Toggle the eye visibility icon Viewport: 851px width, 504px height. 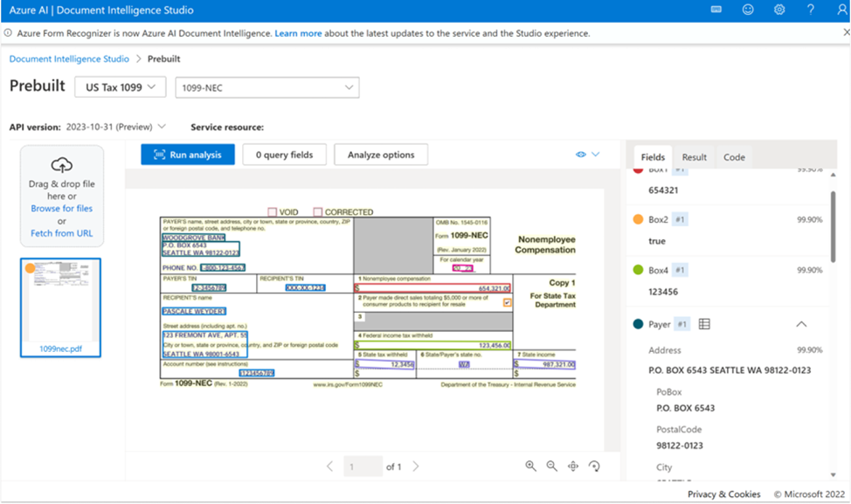[x=581, y=155]
